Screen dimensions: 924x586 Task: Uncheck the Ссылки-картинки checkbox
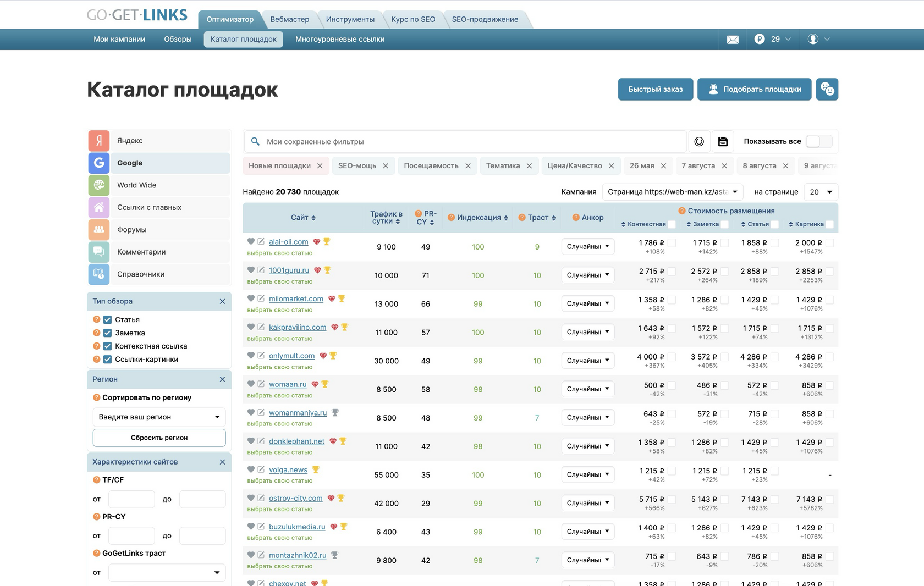pyautogui.click(x=108, y=359)
